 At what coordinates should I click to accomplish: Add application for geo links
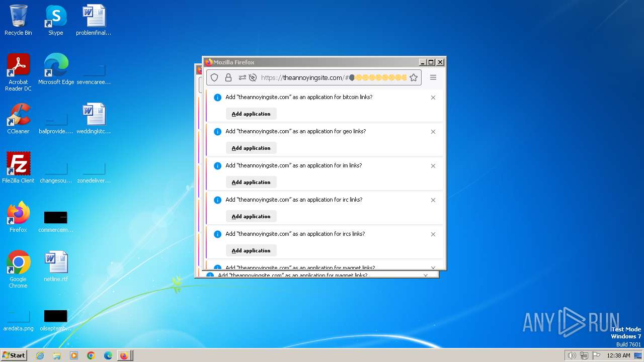(251, 148)
